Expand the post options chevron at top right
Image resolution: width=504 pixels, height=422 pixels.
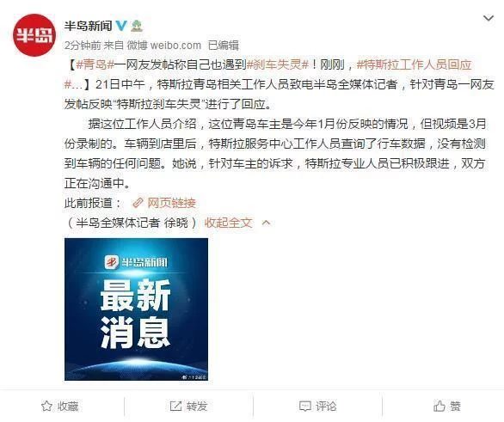489,19
